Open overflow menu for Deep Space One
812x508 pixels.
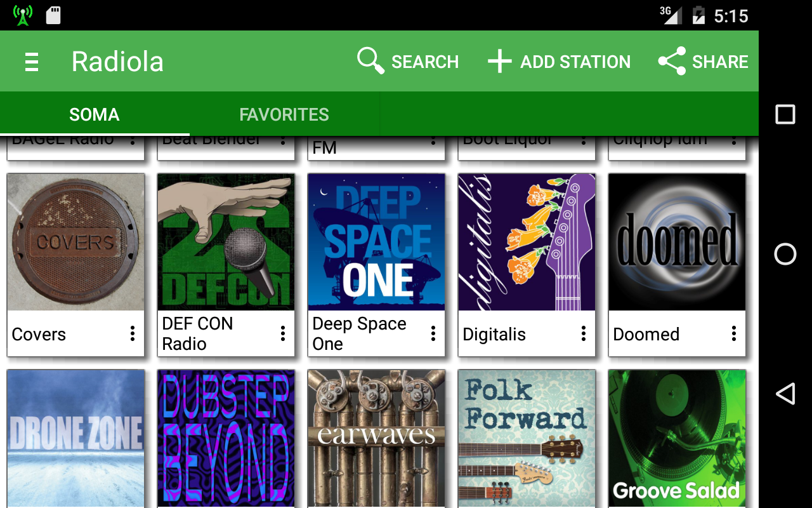[x=433, y=333]
